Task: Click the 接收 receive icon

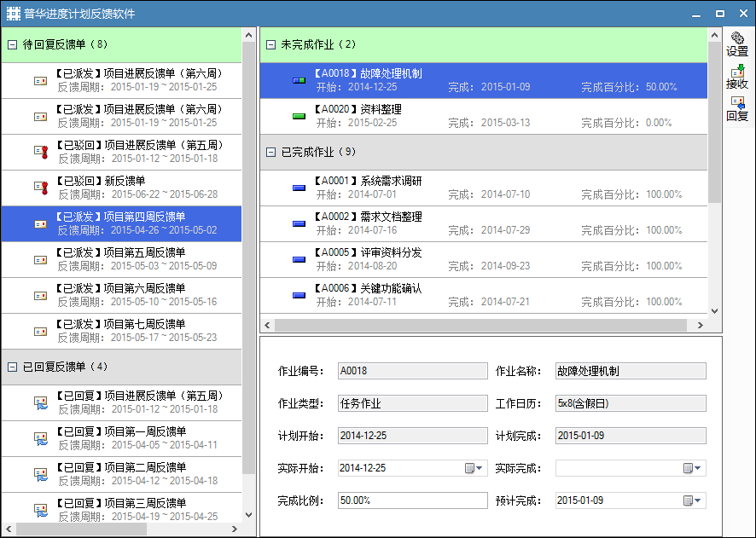Action: pyautogui.click(x=737, y=72)
